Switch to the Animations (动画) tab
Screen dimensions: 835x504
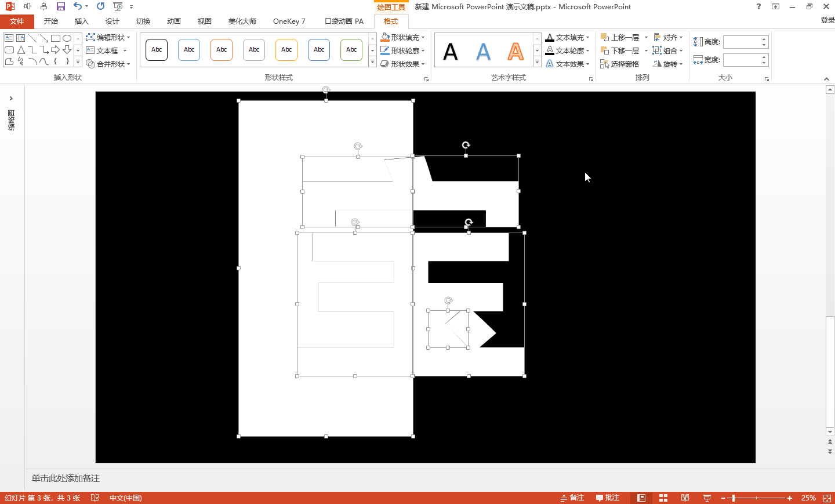coord(174,21)
